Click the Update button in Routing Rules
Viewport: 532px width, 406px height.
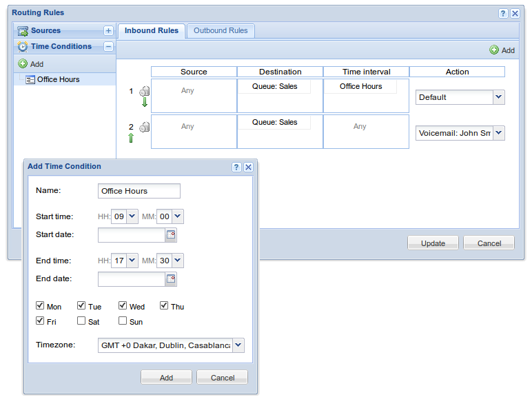(x=433, y=243)
